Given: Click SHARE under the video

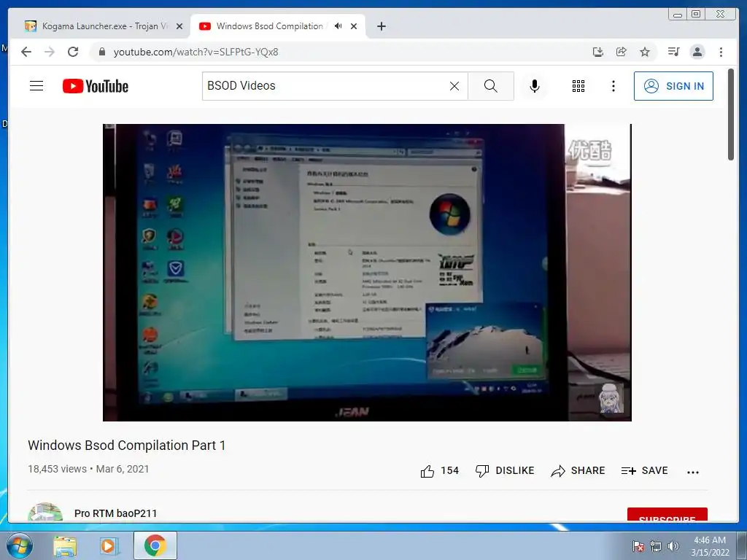Looking at the screenshot, I should (578, 471).
